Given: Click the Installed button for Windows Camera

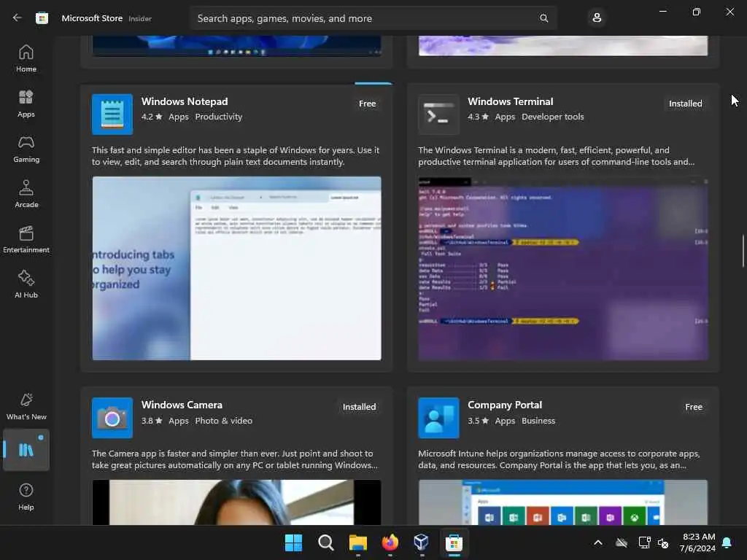Looking at the screenshot, I should (x=359, y=407).
